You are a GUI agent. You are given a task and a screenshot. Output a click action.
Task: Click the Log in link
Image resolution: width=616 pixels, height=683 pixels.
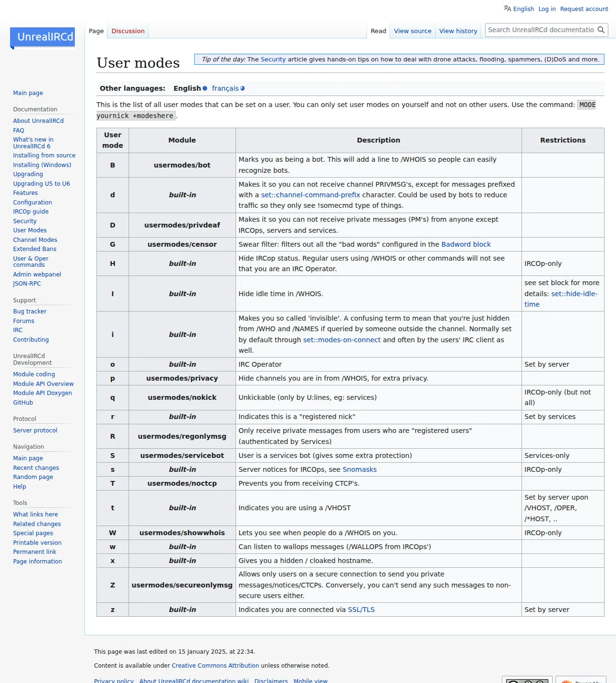pos(547,9)
